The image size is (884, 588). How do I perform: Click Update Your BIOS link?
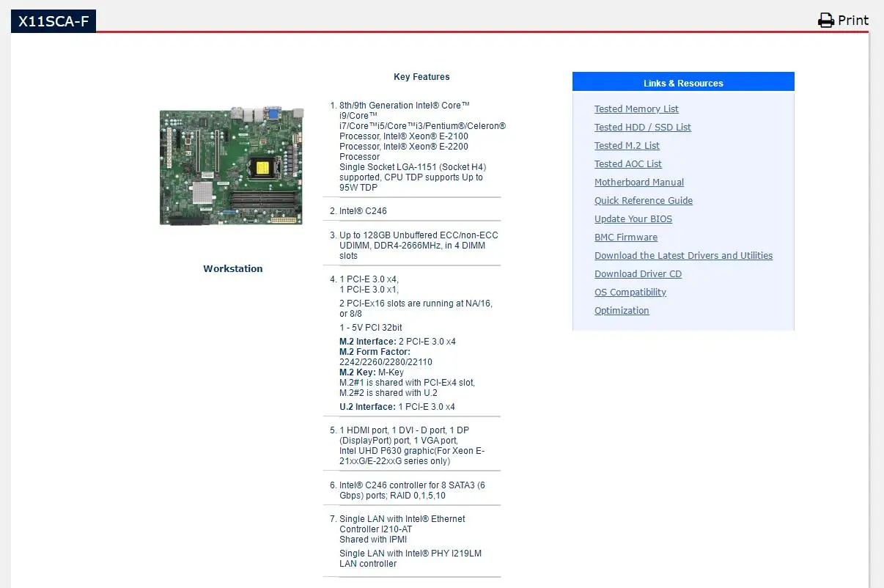633,218
